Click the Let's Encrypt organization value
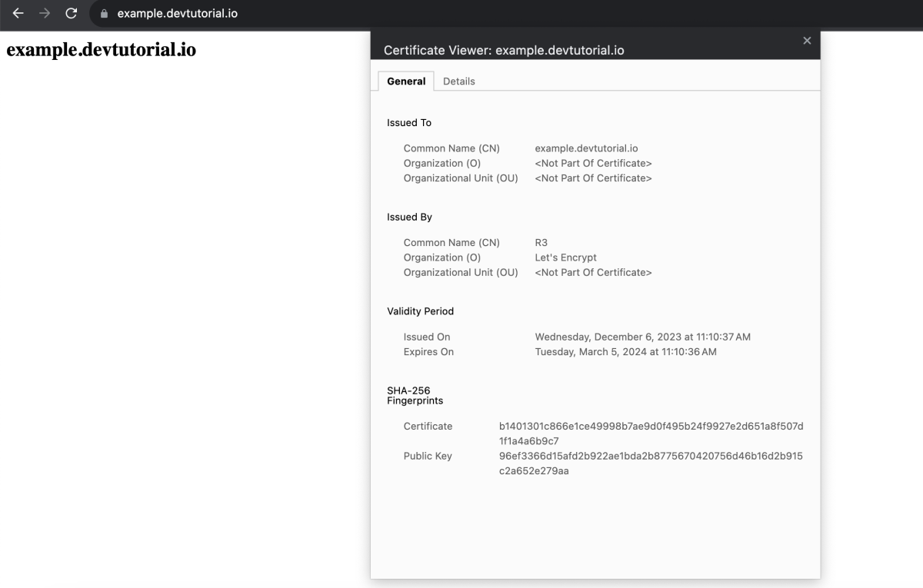Image resolution: width=923 pixels, height=588 pixels. coord(565,257)
